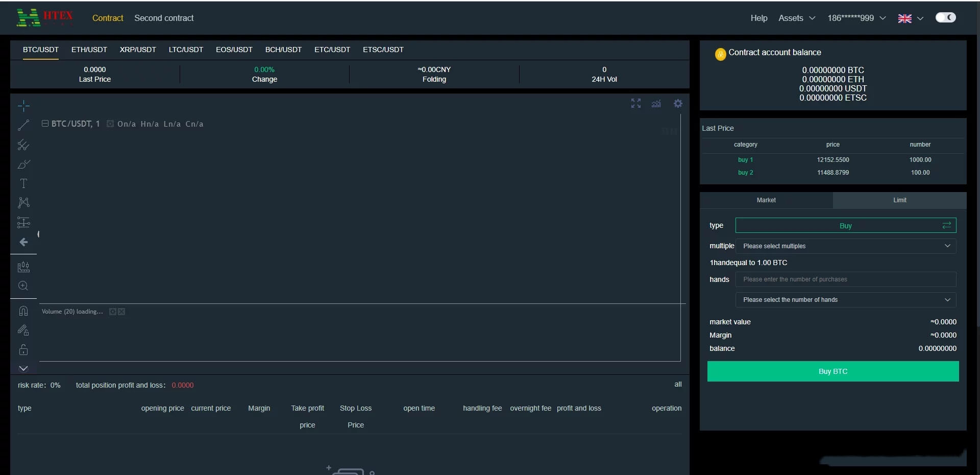The height and width of the screenshot is (475, 980).
Task: Click the back arrow in chart toolbar
Action: (23, 242)
